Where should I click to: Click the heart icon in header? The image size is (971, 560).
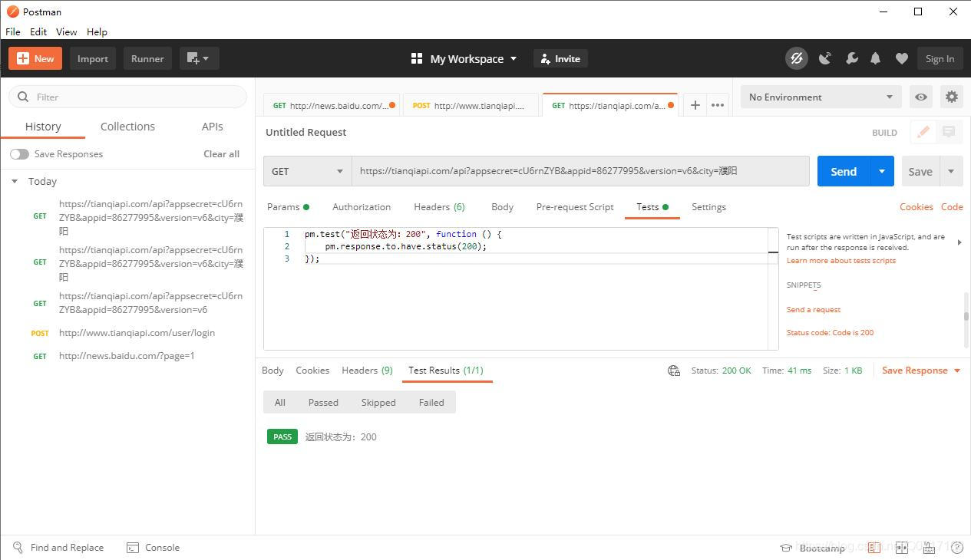pos(902,58)
